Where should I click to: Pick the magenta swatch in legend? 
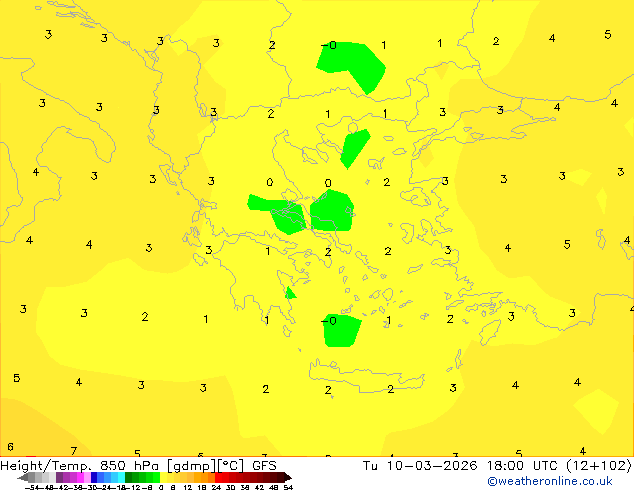point(80,477)
